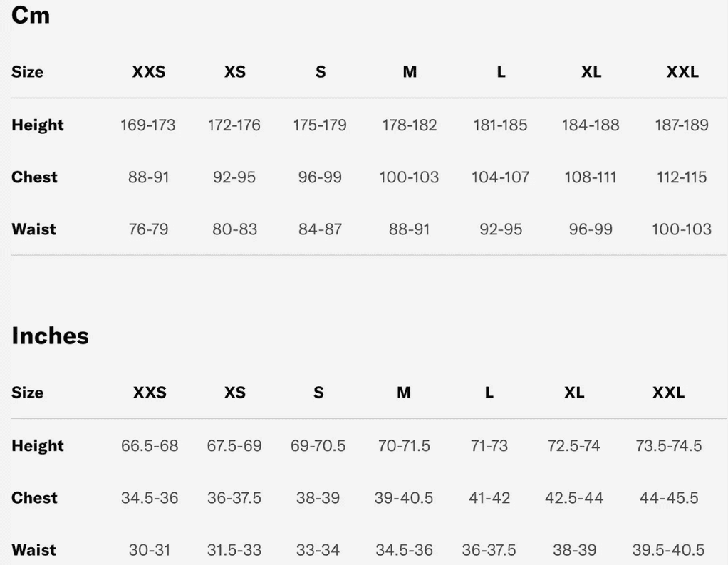Screen dimensions: 728x565
Task: Select the Chest row label in Inches table
Action: 34,498
